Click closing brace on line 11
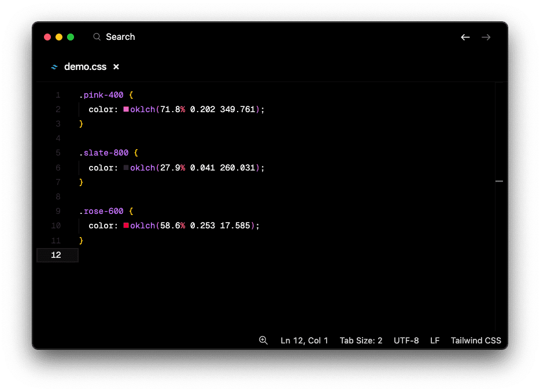 point(82,240)
